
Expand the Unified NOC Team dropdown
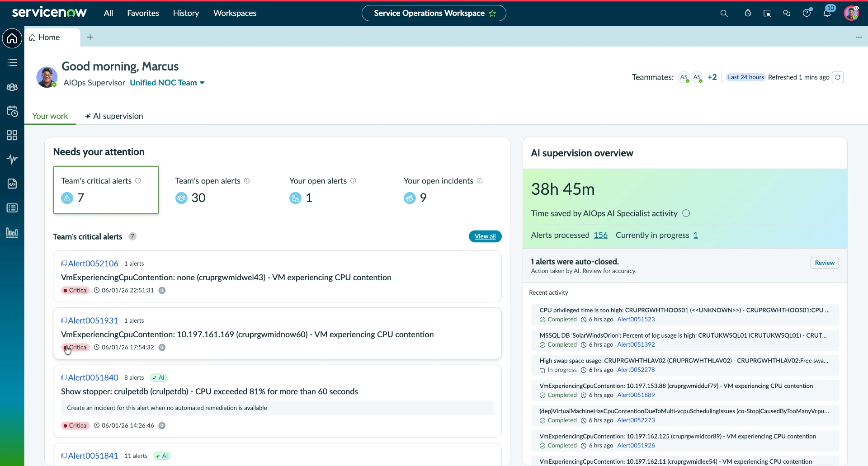(x=167, y=83)
